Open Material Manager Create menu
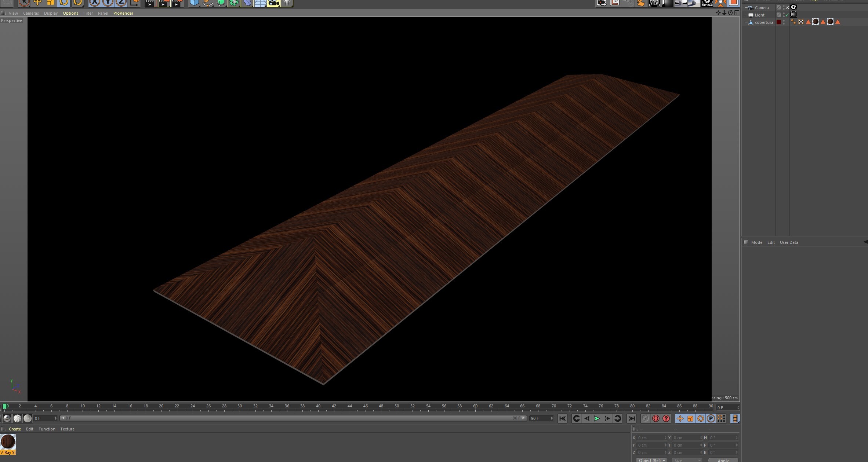The image size is (868, 462). point(15,429)
